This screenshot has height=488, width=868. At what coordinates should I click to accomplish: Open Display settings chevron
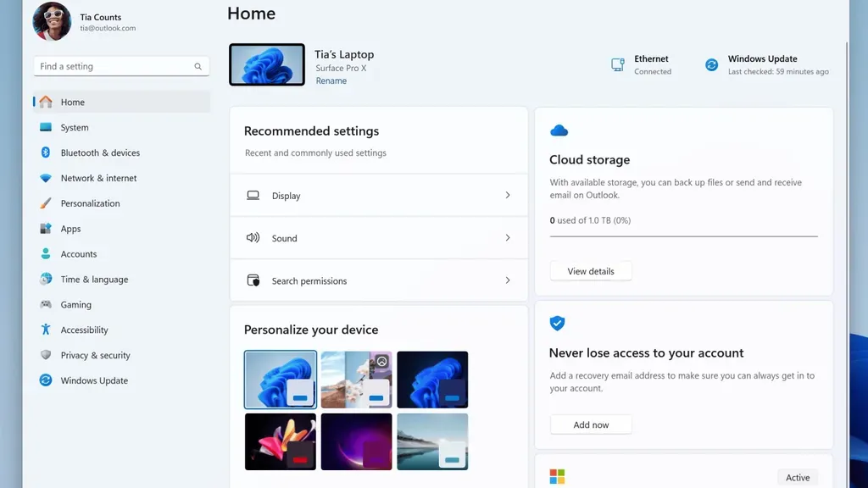click(508, 196)
